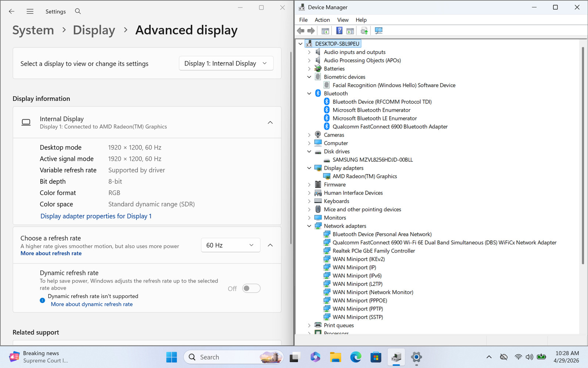This screenshot has width=588, height=368.
Task: Expand the Keyboards node
Action: point(309,201)
